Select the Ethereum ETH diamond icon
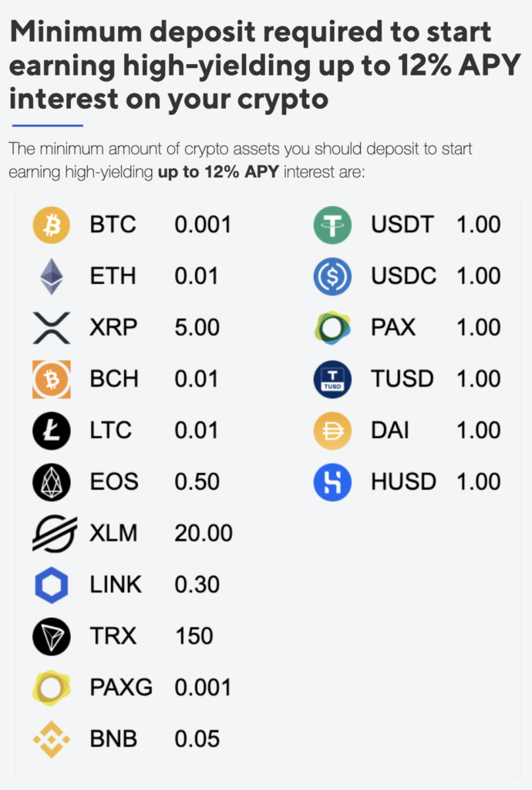 pyautogui.click(x=52, y=276)
